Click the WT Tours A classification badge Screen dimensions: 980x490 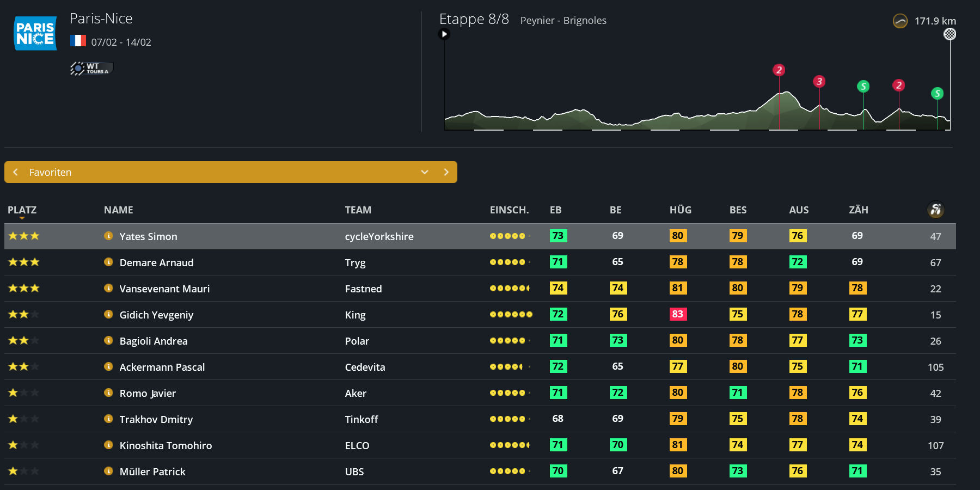point(91,68)
